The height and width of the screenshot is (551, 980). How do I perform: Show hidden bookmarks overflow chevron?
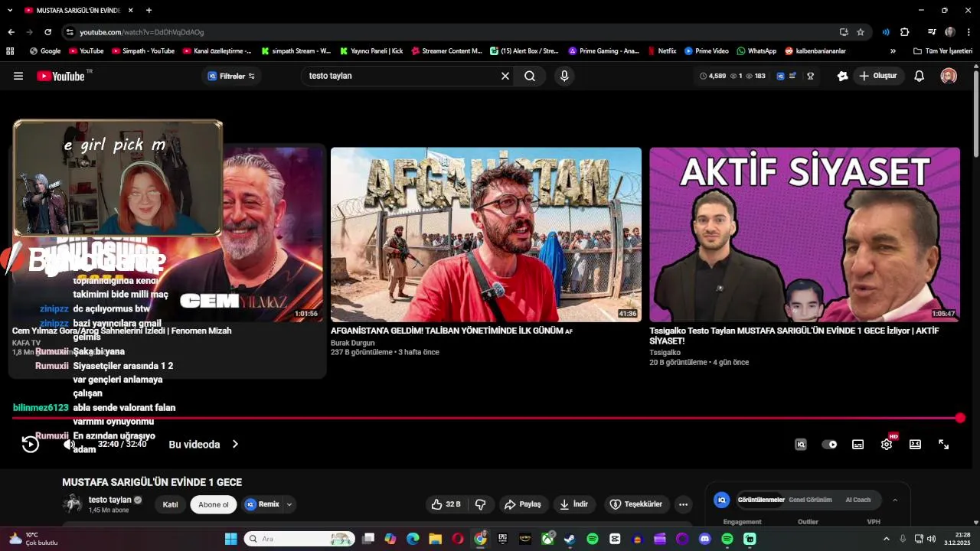click(x=893, y=51)
